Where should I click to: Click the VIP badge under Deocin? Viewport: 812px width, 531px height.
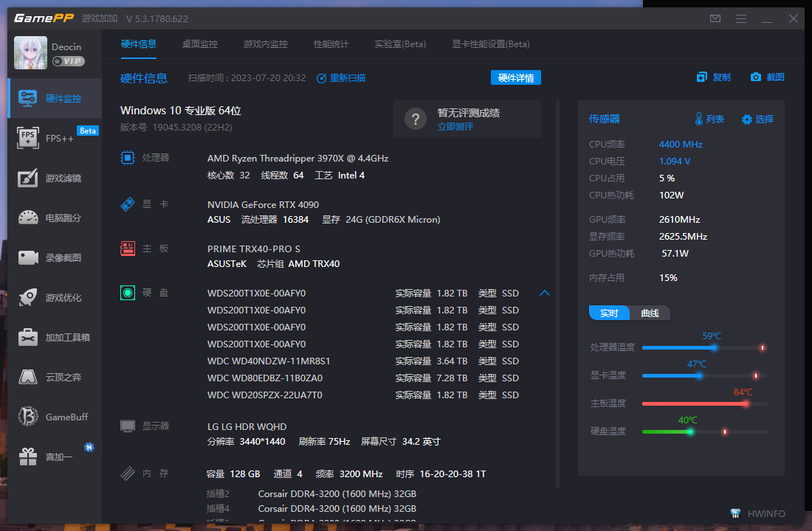click(x=69, y=61)
